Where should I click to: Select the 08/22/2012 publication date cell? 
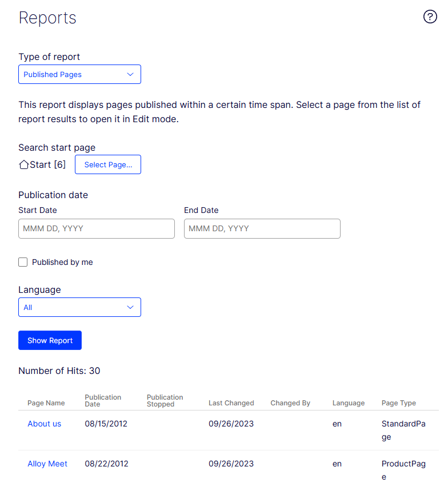coord(107,464)
